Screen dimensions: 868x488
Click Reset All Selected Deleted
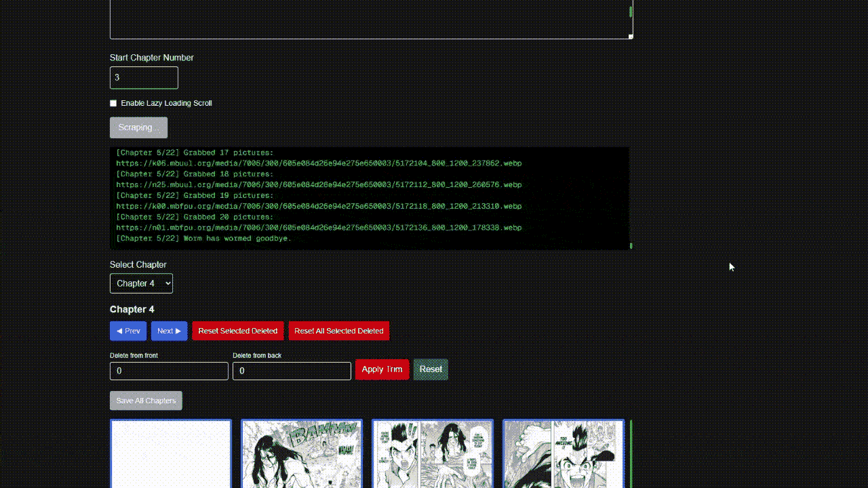pos(338,331)
